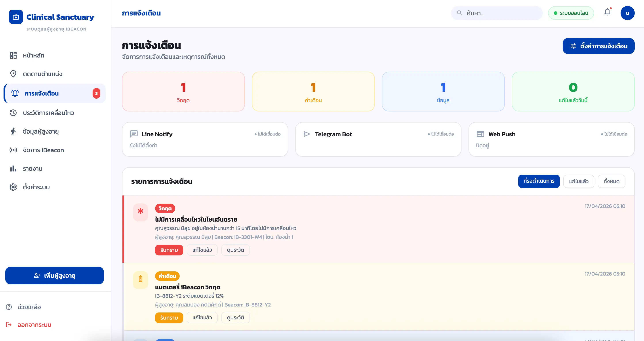The width and height of the screenshot is (644, 341).
Task: Open รายงาน menu item
Action: [55, 169]
